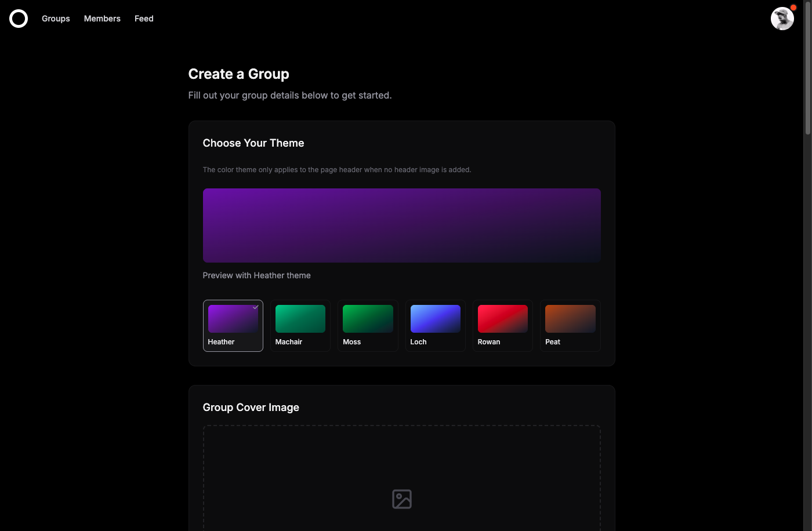Click the "Group Cover Image" section title

pyautogui.click(x=251, y=408)
